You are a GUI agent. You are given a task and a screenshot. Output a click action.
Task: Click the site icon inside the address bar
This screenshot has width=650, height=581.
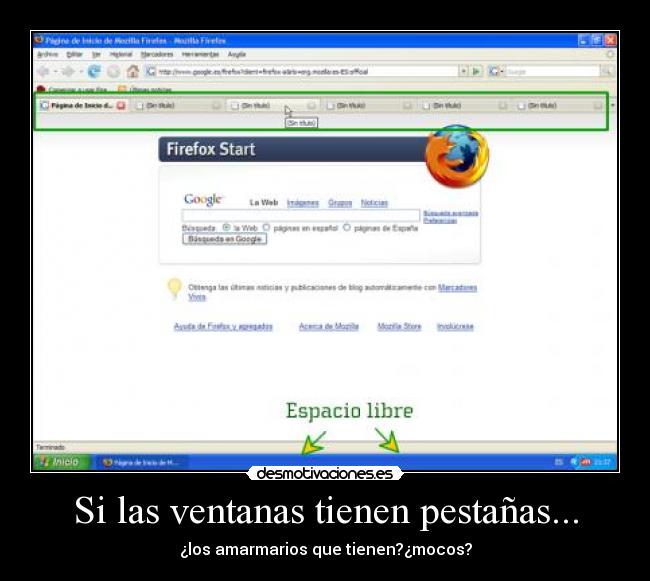tap(151, 71)
